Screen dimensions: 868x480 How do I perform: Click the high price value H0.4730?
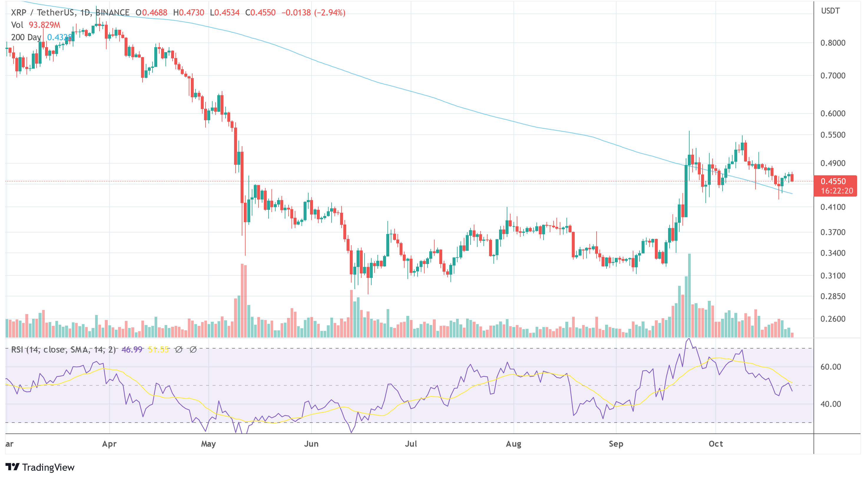[189, 12]
